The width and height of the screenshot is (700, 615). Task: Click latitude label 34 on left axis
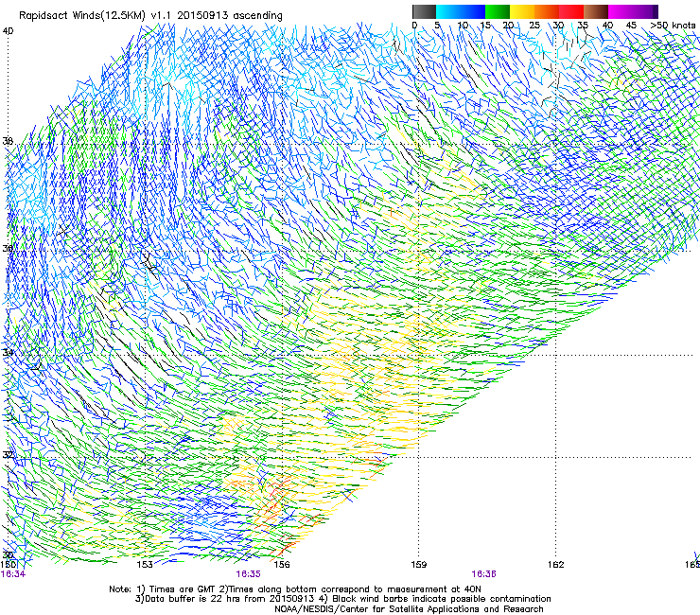coord(8,352)
